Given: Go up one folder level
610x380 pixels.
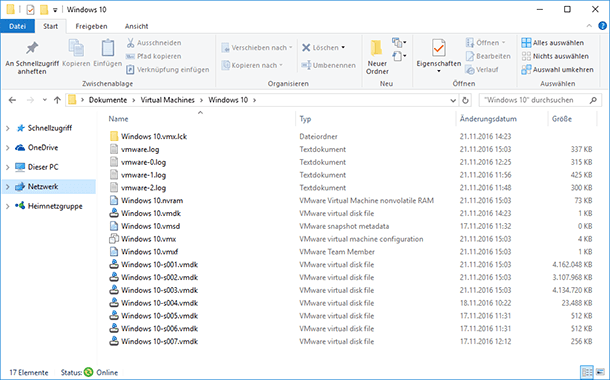Looking at the screenshot, I should pyautogui.click(x=57, y=100).
